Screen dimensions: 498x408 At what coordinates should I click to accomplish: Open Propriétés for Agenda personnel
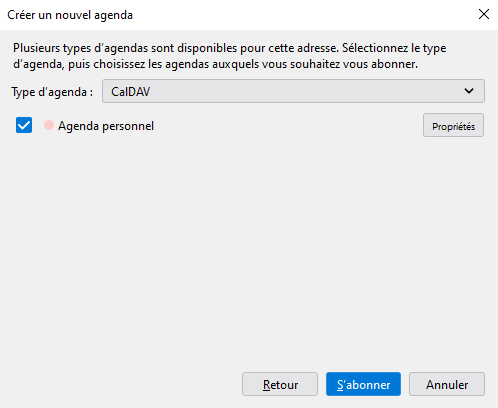(453, 125)
